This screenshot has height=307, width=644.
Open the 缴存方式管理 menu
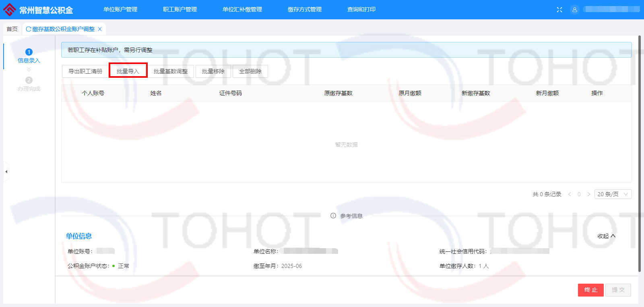[305, 10]
